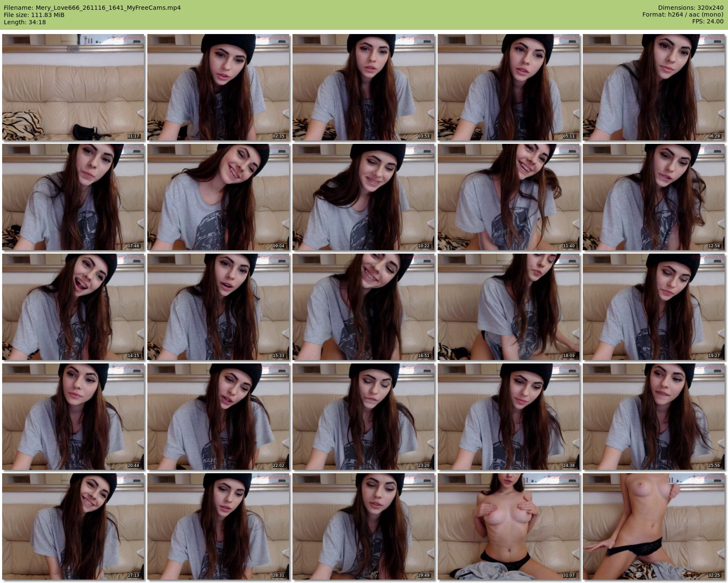Click the thumbnail marked 09:04
Viewport: 728px width, 583px height.
click(218, 197)
